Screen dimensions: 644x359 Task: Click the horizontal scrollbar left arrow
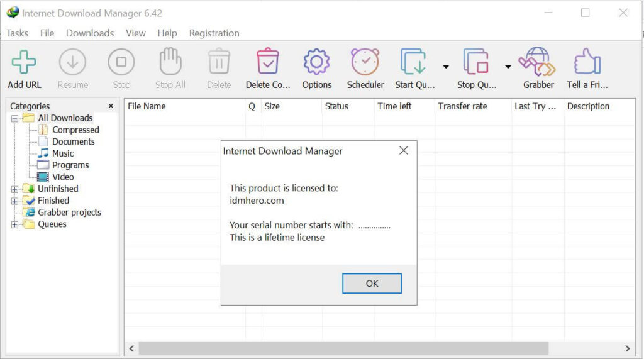tap(131, 349)
